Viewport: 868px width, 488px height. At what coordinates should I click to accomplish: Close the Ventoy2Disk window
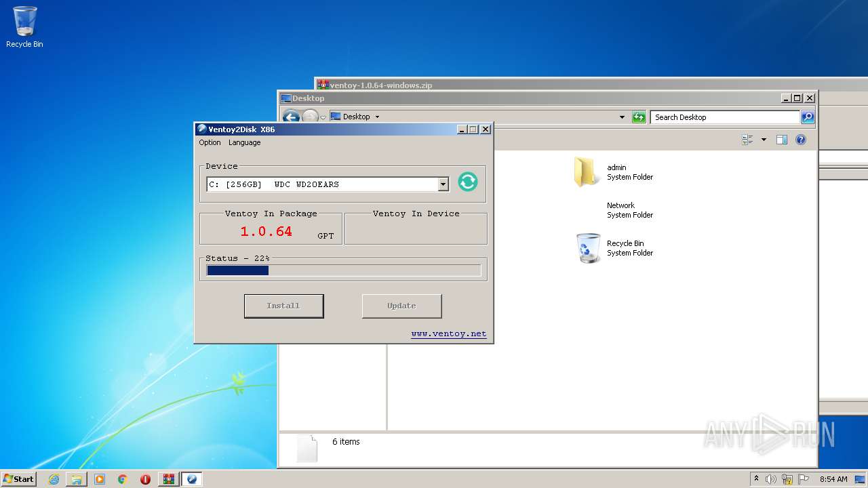(x=485, y=129)
